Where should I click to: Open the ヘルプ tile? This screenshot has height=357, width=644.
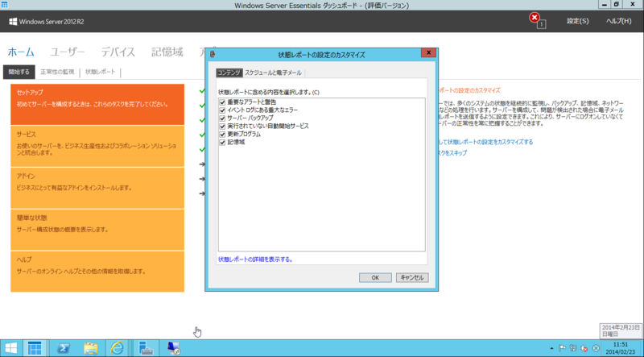click(x=97, y=272)
